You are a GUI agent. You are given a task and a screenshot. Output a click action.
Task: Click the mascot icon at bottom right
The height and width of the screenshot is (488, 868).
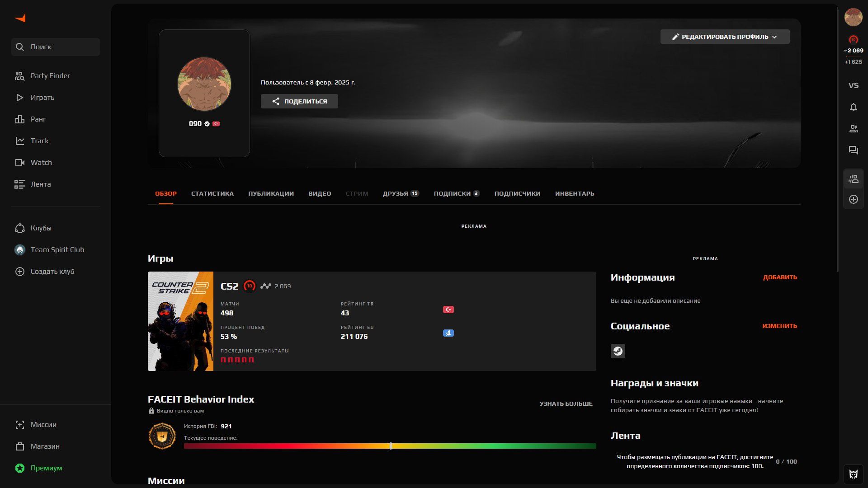tap(853, 474)
